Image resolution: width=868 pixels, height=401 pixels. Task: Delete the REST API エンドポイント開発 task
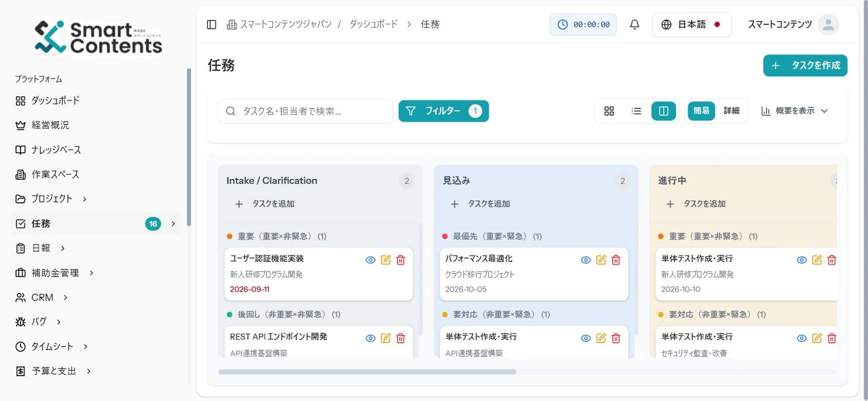401,338
